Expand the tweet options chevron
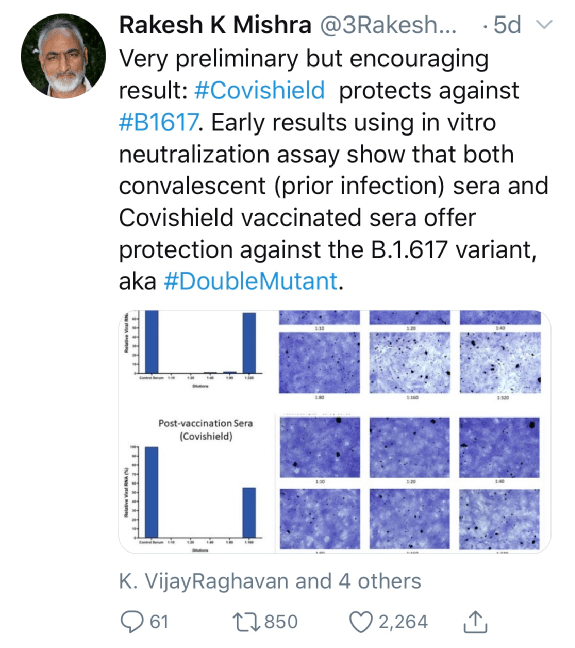 point(544,25)
